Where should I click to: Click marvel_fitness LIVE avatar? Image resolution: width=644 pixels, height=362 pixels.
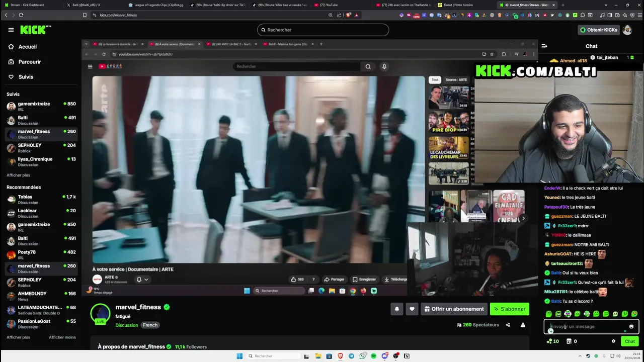coord(100,314)
